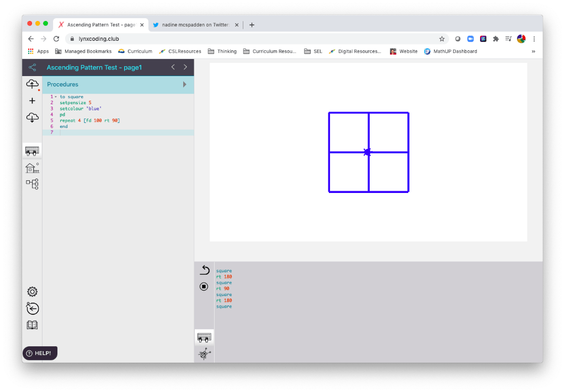Go to the next page arrow

tap(185, 67)
